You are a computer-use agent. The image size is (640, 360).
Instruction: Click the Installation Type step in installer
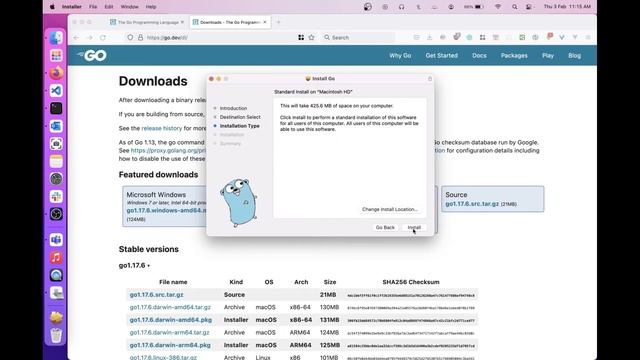tap(240, 126)
